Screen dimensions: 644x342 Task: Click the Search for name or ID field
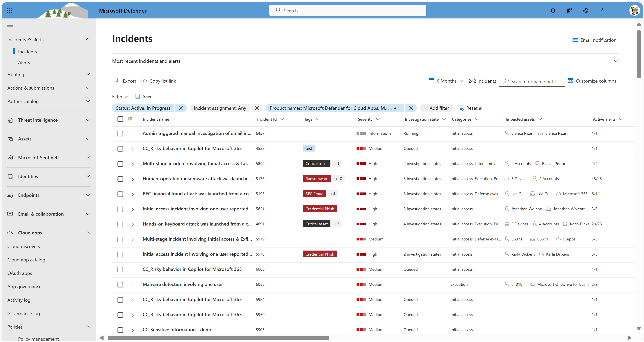click(x=532, y=81)
